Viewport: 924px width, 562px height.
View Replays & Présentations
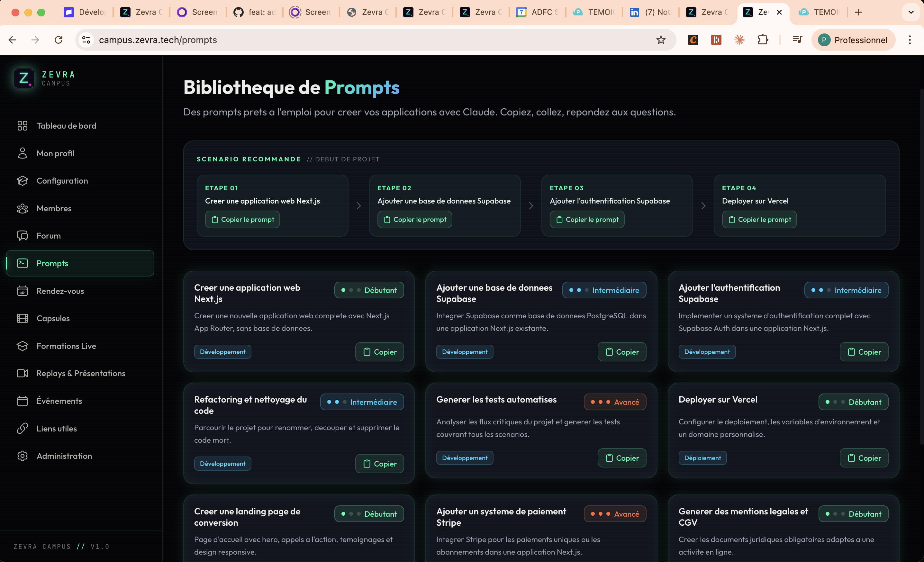click(81, 373)
